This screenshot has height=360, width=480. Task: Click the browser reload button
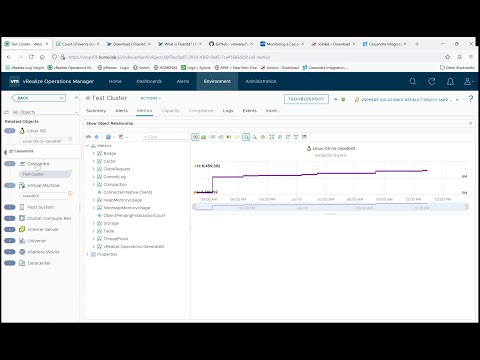[31, 57]
